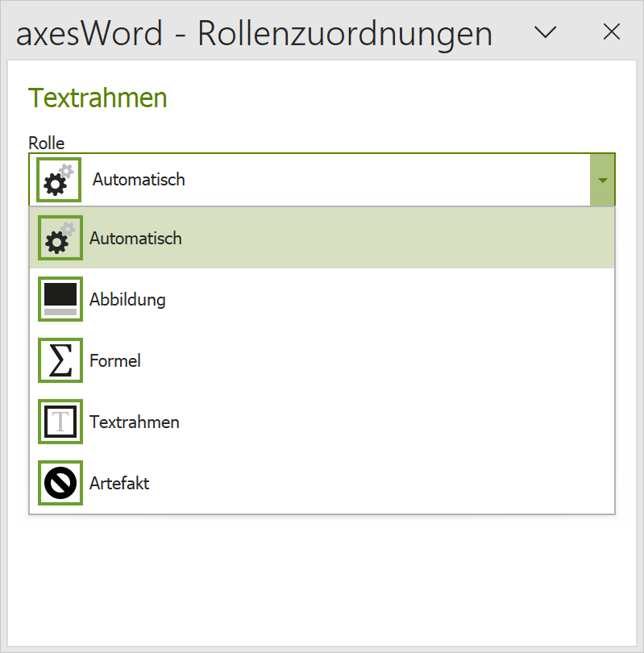644x653 pixels.
Task: Open the task pane options chevron
Action: click(545, 32)
